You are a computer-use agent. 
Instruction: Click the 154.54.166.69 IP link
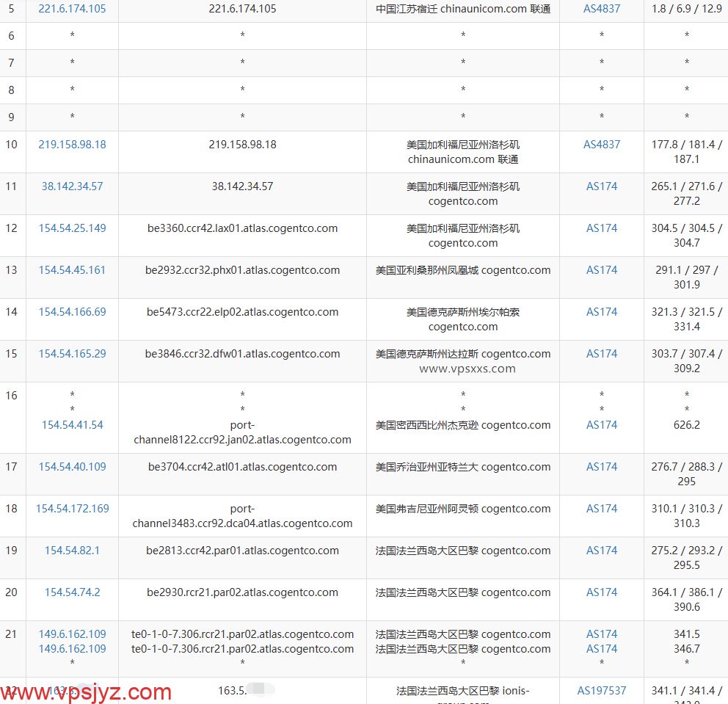click(72, 311)
